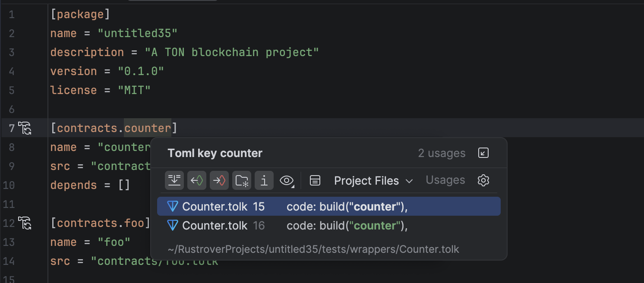644x283 pixels.
Task: Click the 'foo' key in [contracts.foo]
Action: (134, 223)
